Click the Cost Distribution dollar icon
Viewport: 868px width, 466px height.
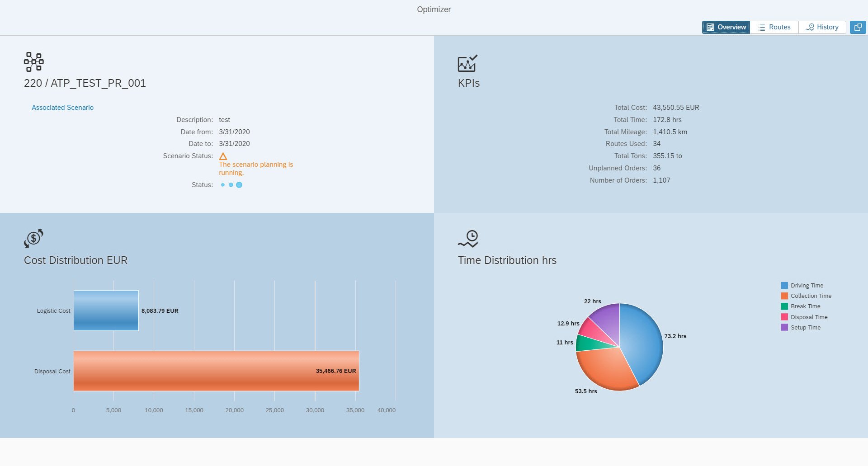[33, 238]
